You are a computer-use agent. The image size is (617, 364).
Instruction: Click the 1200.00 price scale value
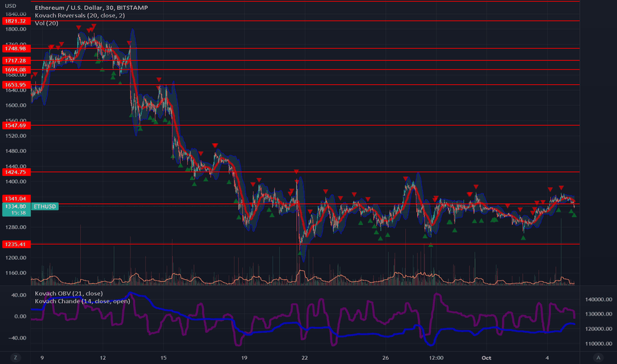[x=16, y=257]
